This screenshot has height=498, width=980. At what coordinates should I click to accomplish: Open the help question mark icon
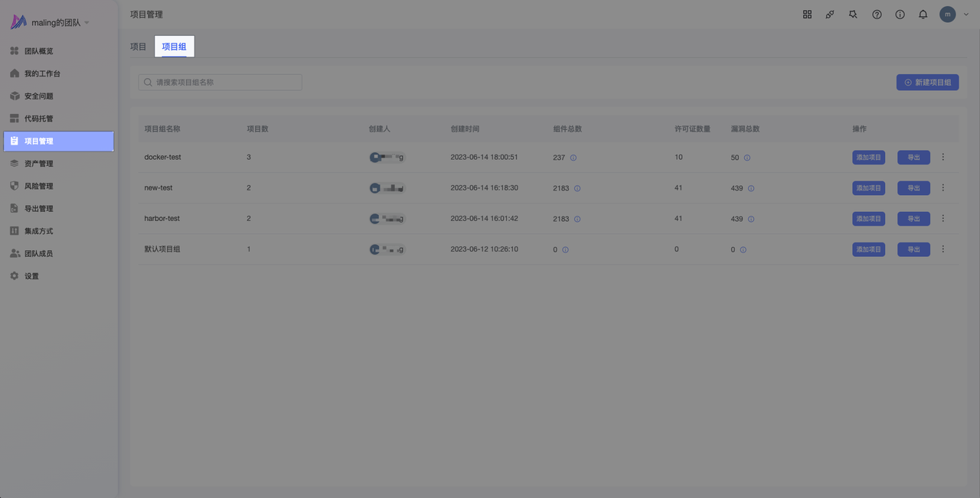click(x=877, y=15)
